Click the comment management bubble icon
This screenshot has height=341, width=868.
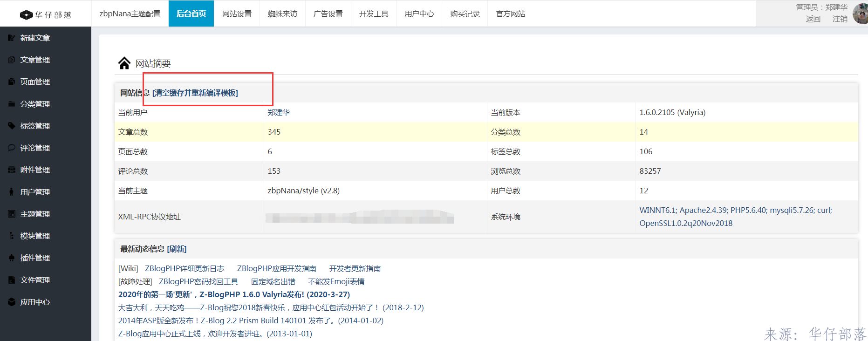(x=12, y=148)
